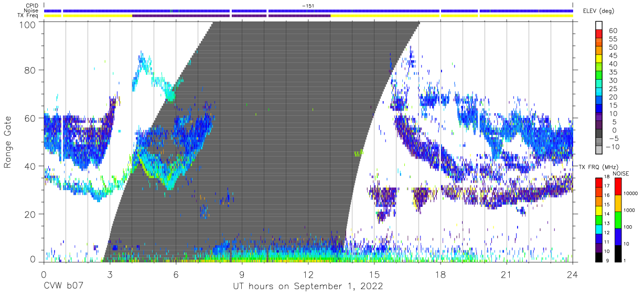Click the 'ELEV (deg)' colorbar title
The width and height of the screenshot is (644, 297).
pyautogui.click(x=598, y=11)
